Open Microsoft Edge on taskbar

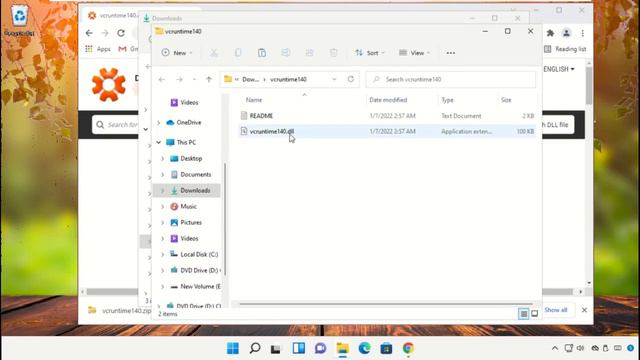[x=364, y=348]
